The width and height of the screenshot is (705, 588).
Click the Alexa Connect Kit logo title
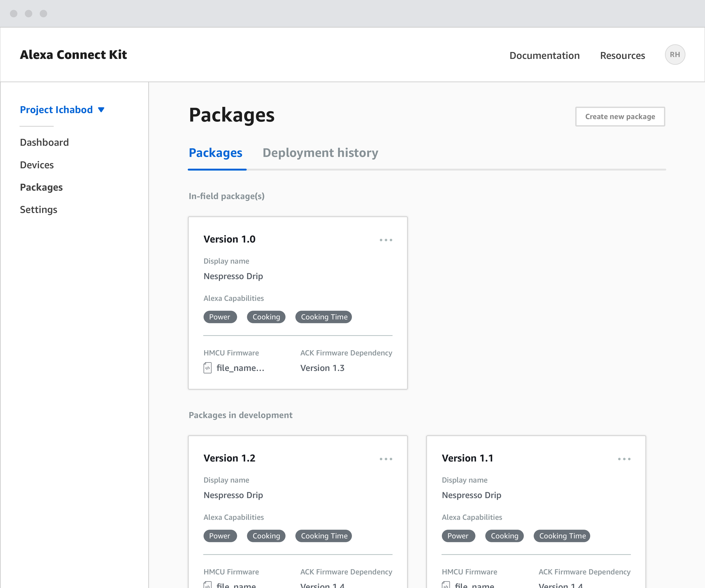coord(74,55)
